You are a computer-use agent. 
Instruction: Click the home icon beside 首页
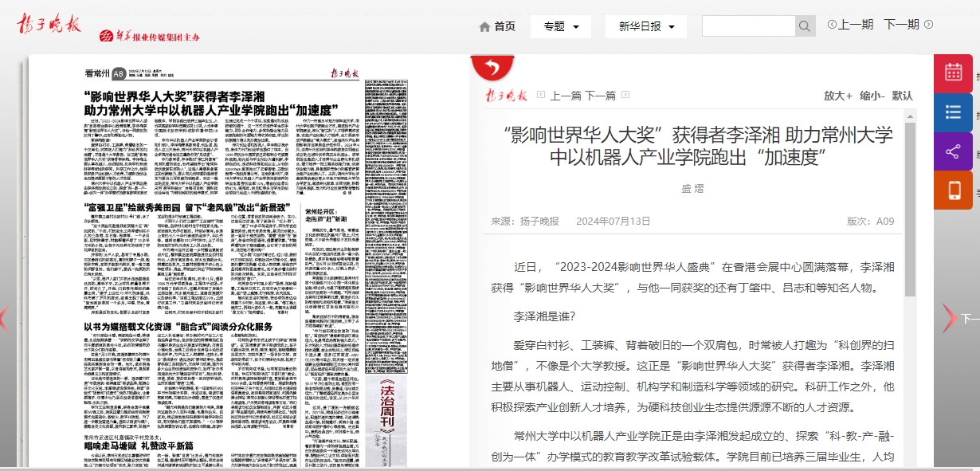(x=484, y=26)
